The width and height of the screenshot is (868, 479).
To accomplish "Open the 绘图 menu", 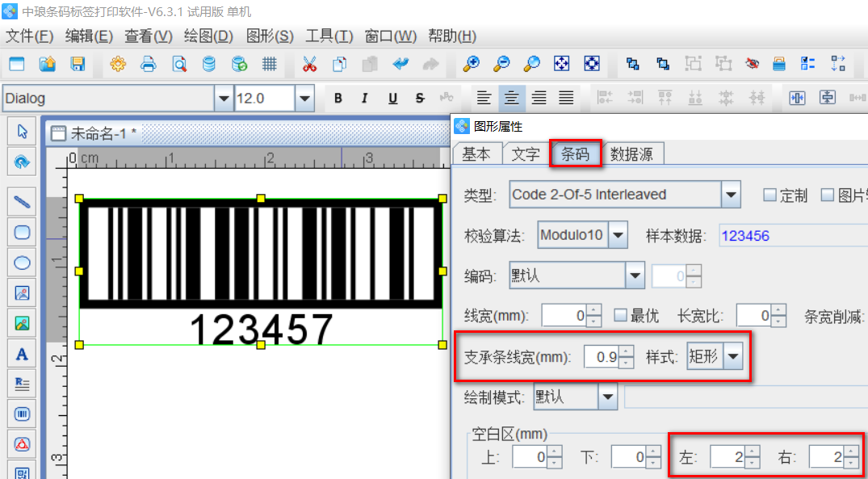I will pos(207,36).
